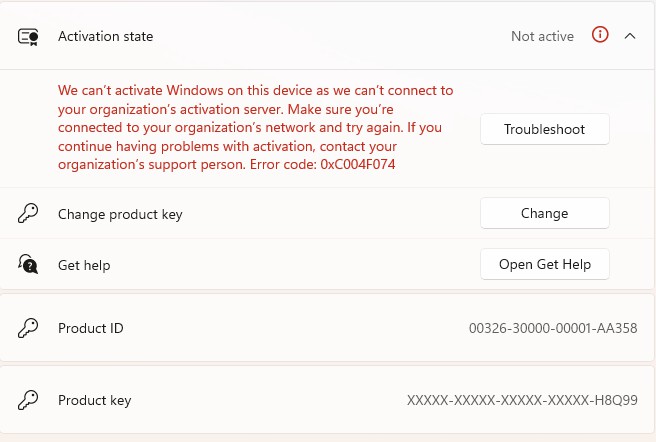Screen dimensions: 656x442
Task: Click error code 0xC004F074 text
Action: pos(358,164)
